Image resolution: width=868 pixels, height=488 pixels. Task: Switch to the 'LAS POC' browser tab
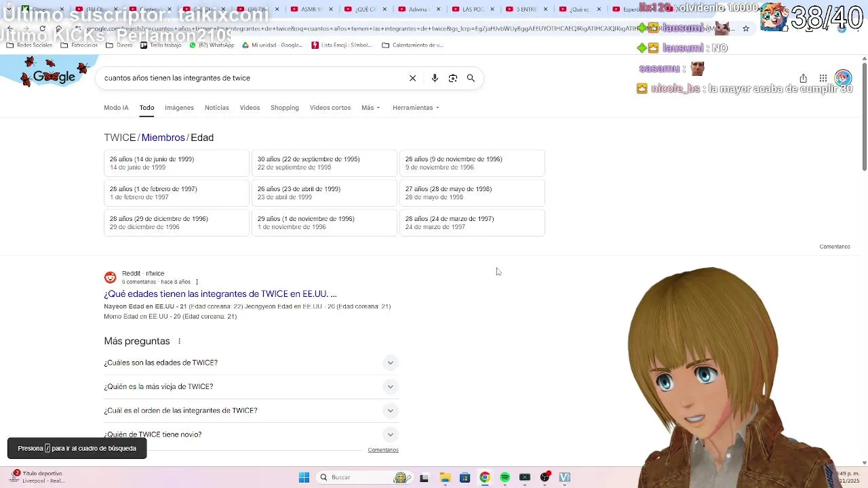click(x=472, y=9)
